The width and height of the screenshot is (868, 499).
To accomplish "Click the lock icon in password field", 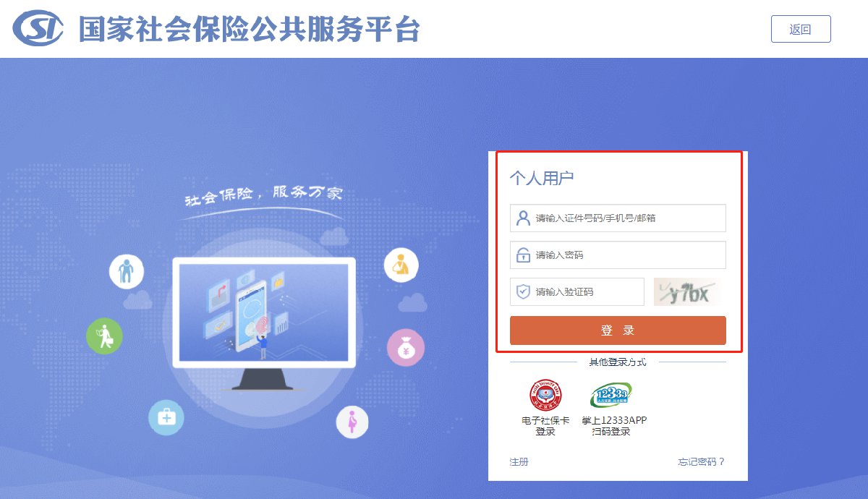I will click(x=523, y=255).
